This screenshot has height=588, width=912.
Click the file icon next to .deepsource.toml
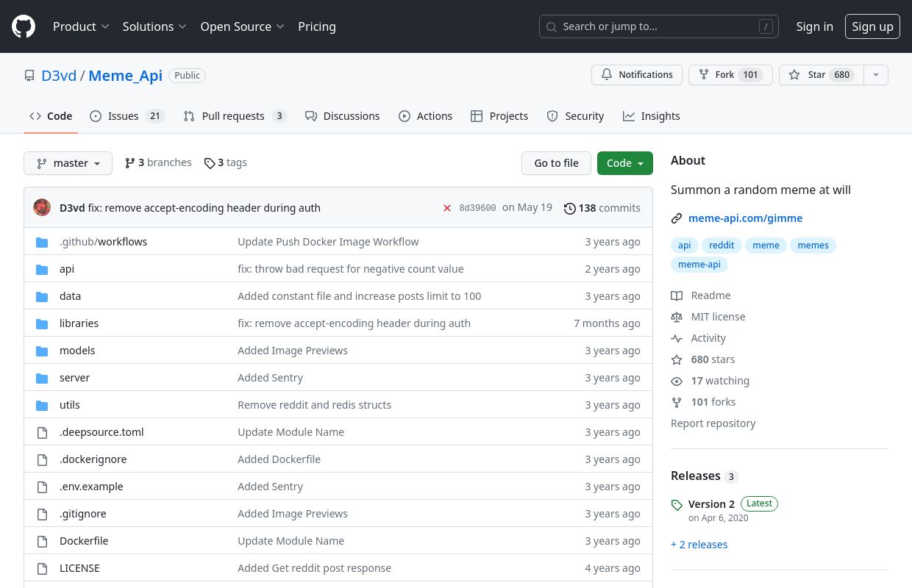pos(42,432)
